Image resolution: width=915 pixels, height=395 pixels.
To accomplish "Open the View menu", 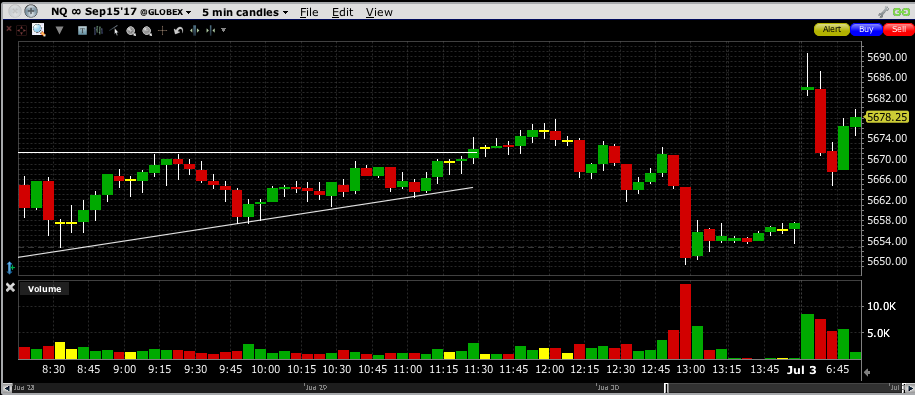I will pos(379,12).
